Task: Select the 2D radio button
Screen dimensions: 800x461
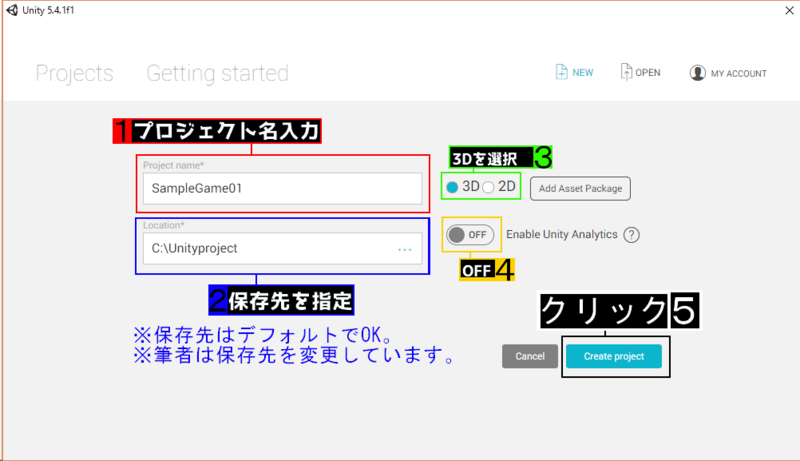Action: 488,187
